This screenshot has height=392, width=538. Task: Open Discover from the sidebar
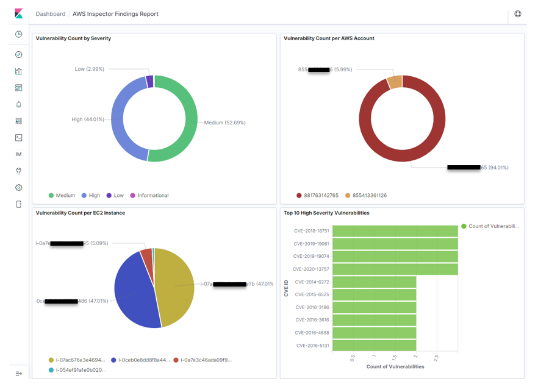(x=18, y=54)
